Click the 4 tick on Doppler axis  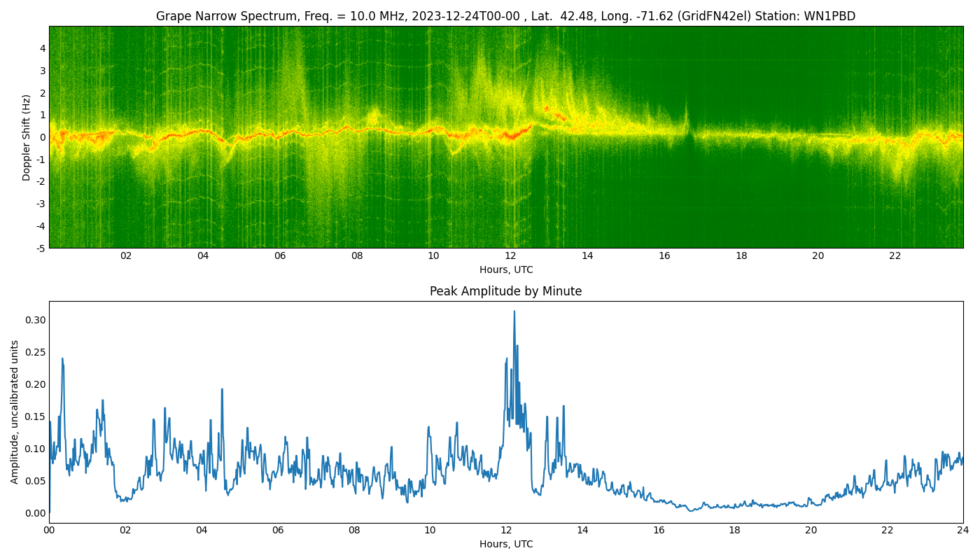(x=43, y=48)
